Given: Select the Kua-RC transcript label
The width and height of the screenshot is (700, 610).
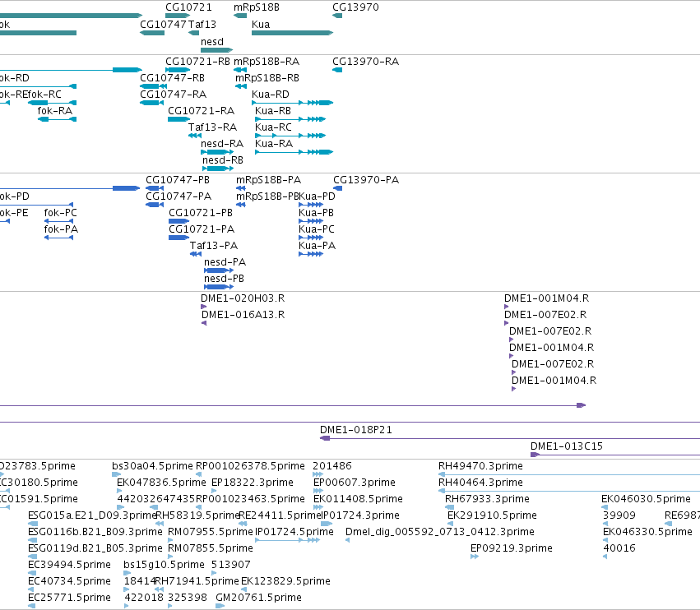Looking at the screenshot, I should [273, 127].
